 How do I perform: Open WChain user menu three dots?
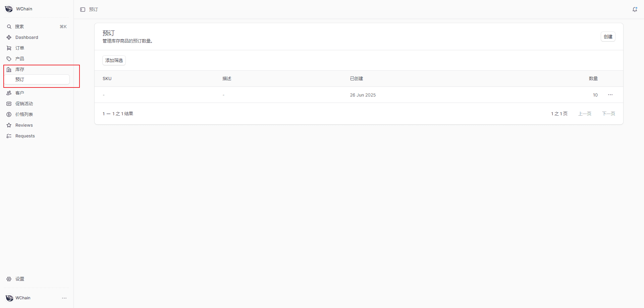point(64,298)
